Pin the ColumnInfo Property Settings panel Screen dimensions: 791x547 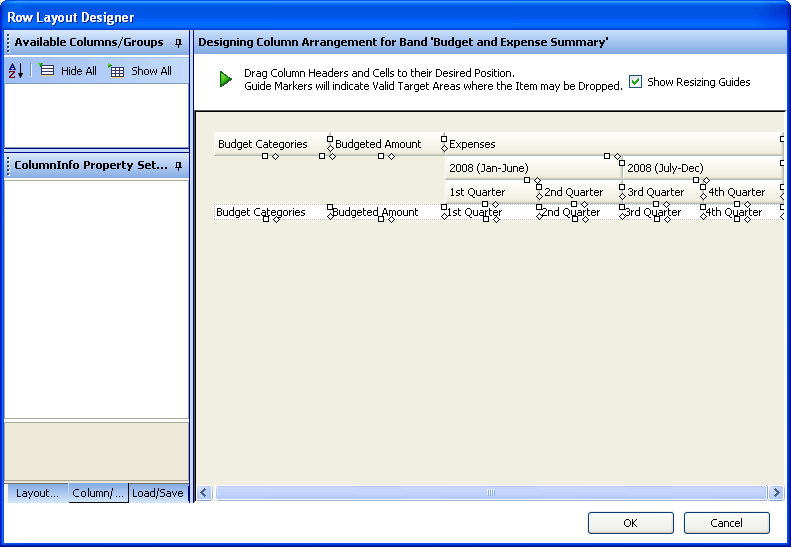[x=178, y=165]
